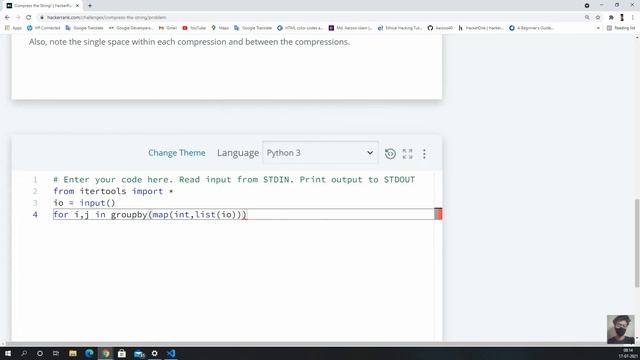Select the Compress the String HackerRank tab
Image resolution: width=640 pixels, height=360 pixels.
coord(42,6)
